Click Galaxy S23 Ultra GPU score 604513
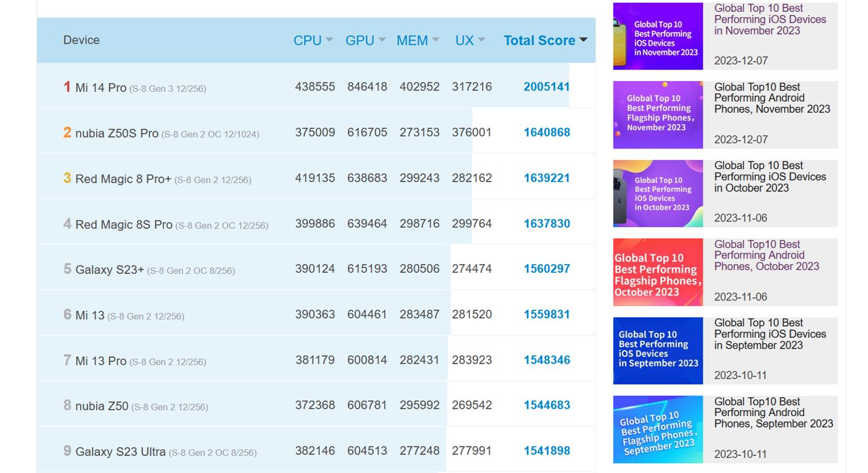The width and height of the screenshot is (868, 473). point(367,451)
